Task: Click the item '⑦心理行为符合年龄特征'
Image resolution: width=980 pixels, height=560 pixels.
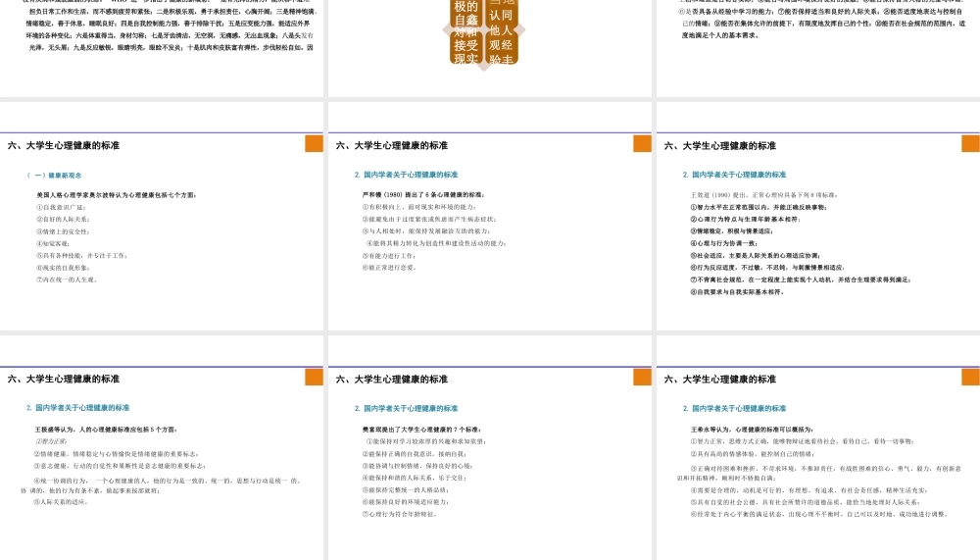Action: [400, 514]
